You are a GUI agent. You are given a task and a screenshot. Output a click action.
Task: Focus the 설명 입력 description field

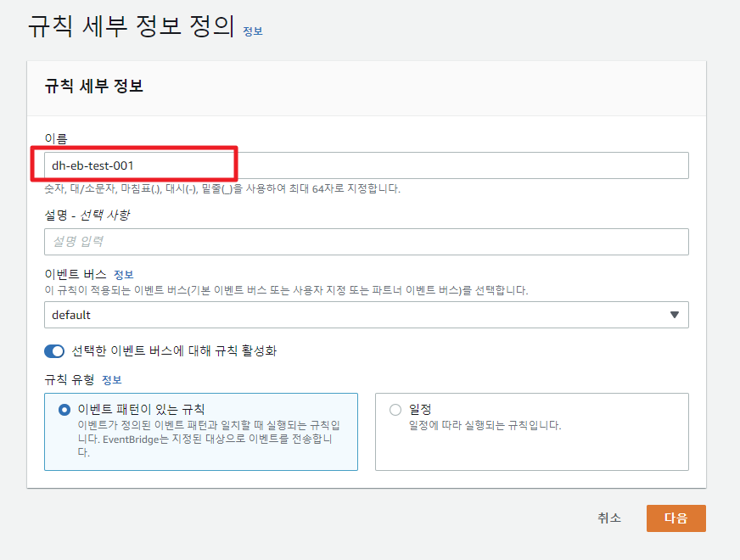[x=365, y=242]
